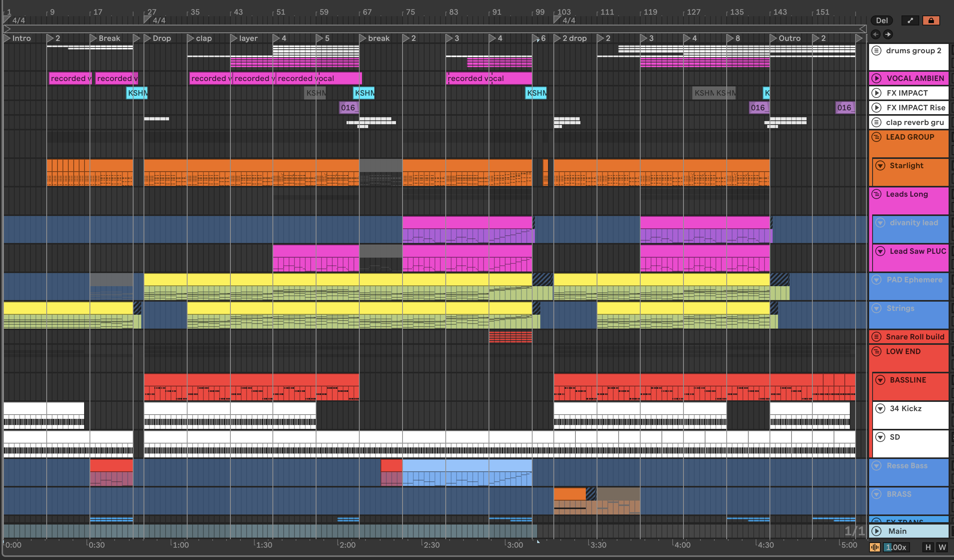Toggle the automation mode button
This screenshot has height=560, width=954.
click(910, 20)
